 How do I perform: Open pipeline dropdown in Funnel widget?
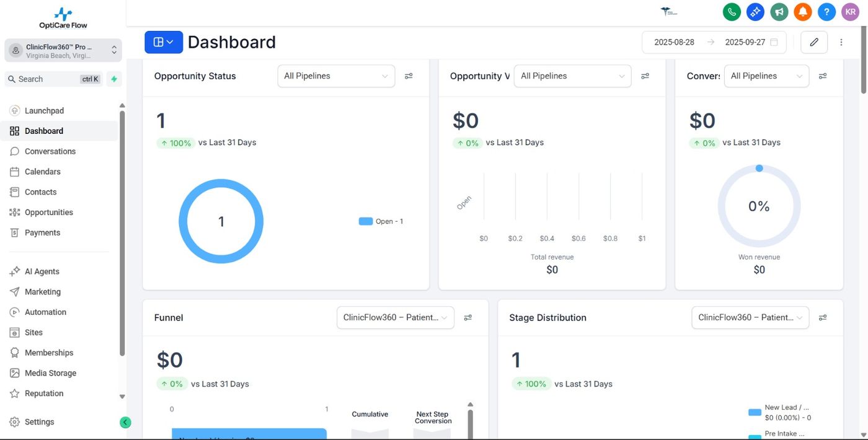coord(396,317)
